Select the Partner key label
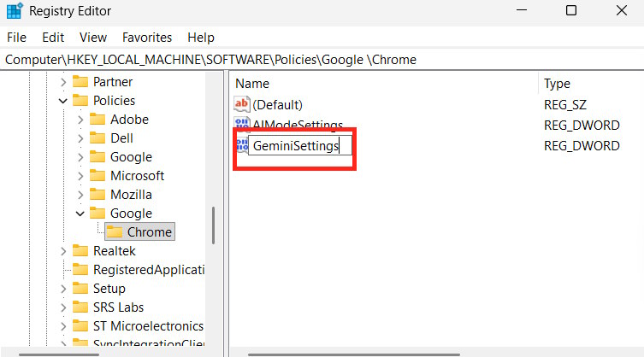 pos(113,82)
